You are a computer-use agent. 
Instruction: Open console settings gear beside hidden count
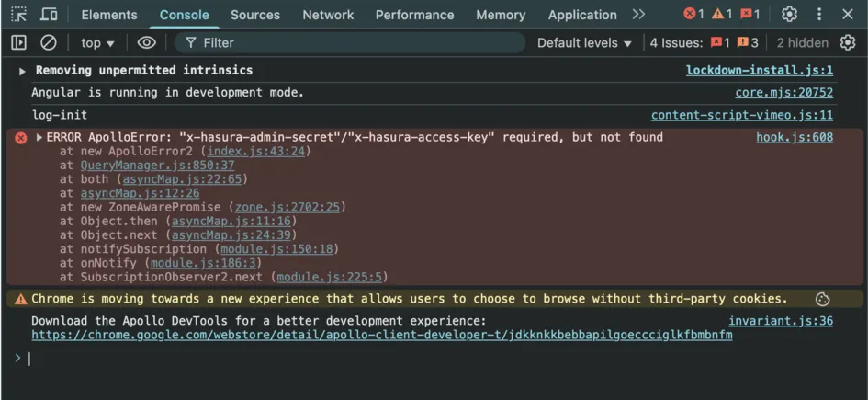pyautogui.click(x=848, y=42)
